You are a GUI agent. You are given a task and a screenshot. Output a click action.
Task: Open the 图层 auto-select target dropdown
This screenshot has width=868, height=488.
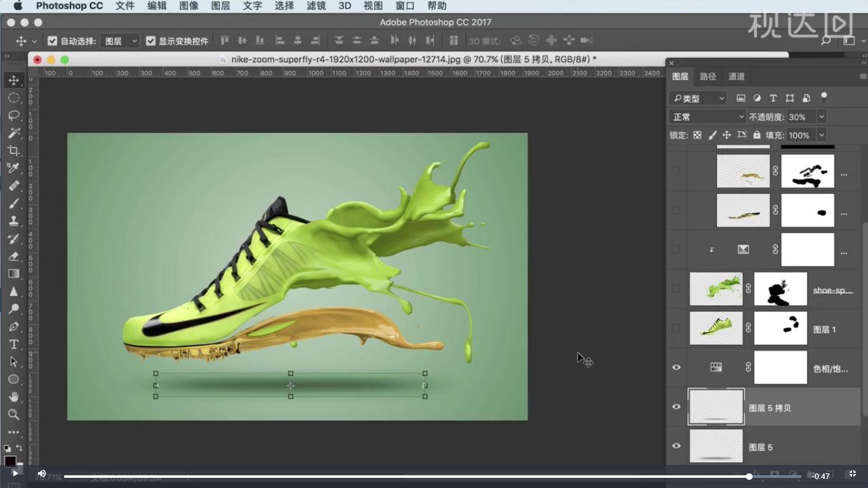point(119,41)
